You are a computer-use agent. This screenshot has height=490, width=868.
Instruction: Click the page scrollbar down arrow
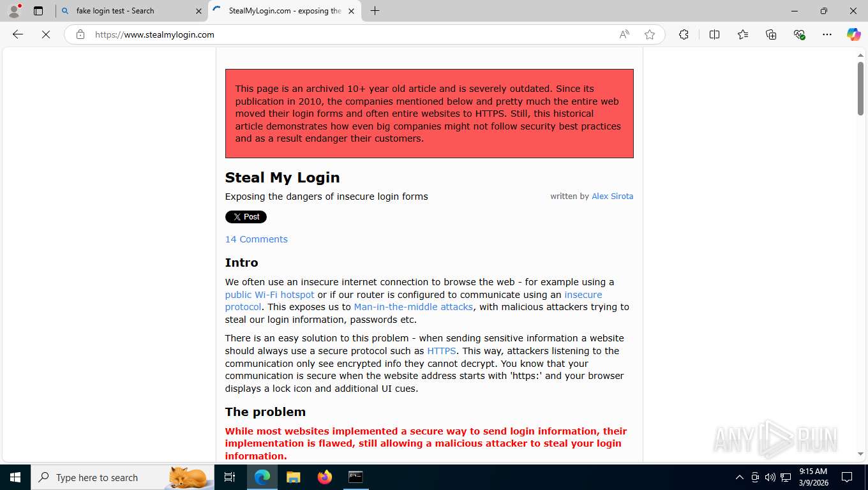[x=860, y=454]
